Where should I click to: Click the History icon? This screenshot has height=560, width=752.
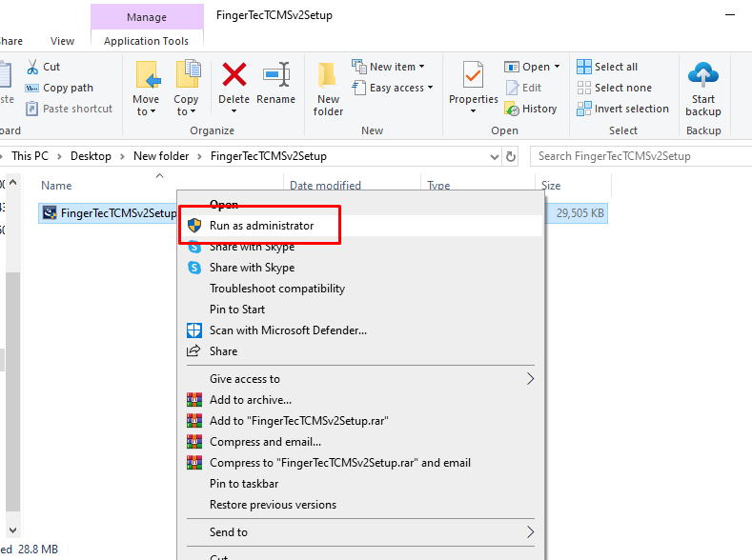pyautogui.click(x=512, y=109)
